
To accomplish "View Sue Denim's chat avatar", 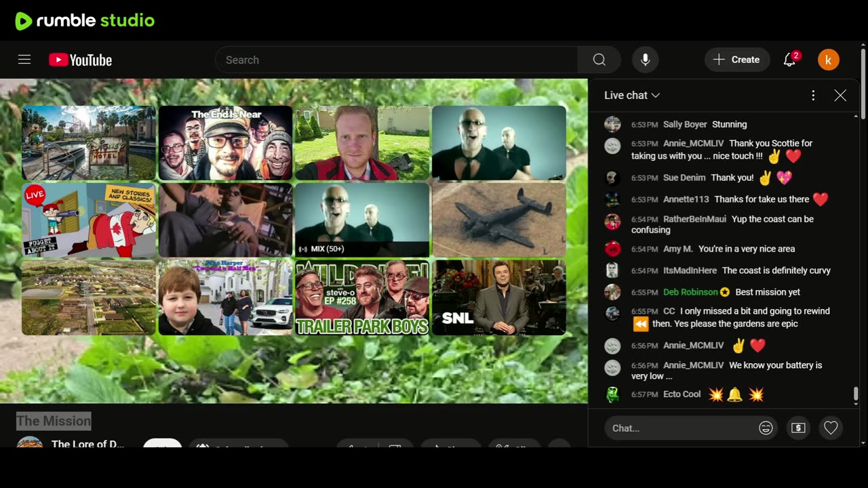I will click(x=612, y=178).
